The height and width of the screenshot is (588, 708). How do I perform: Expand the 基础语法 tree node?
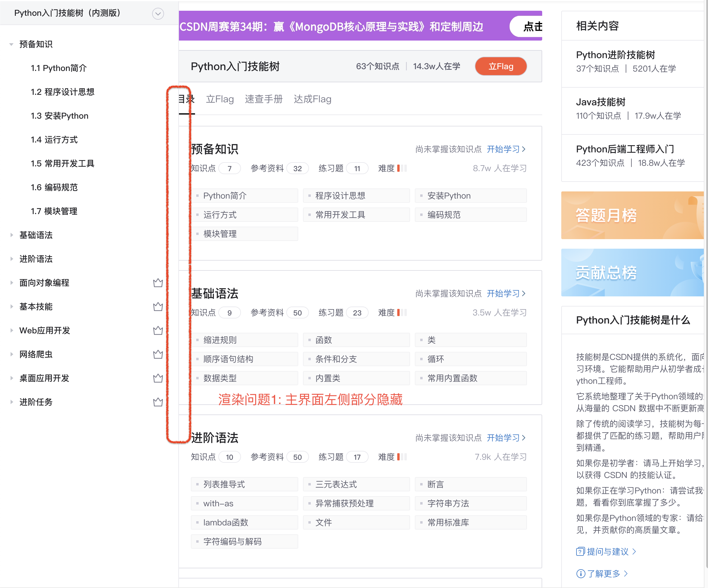tap(11, 235)
